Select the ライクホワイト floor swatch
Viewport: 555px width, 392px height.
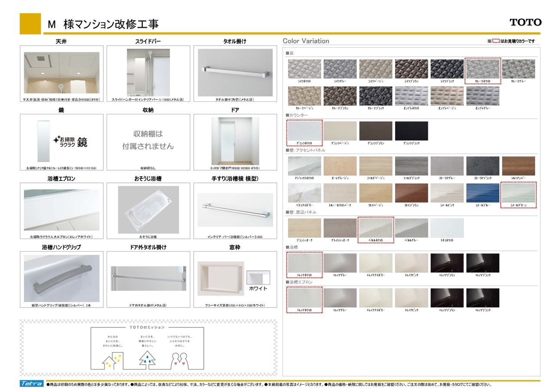(304, 69)
